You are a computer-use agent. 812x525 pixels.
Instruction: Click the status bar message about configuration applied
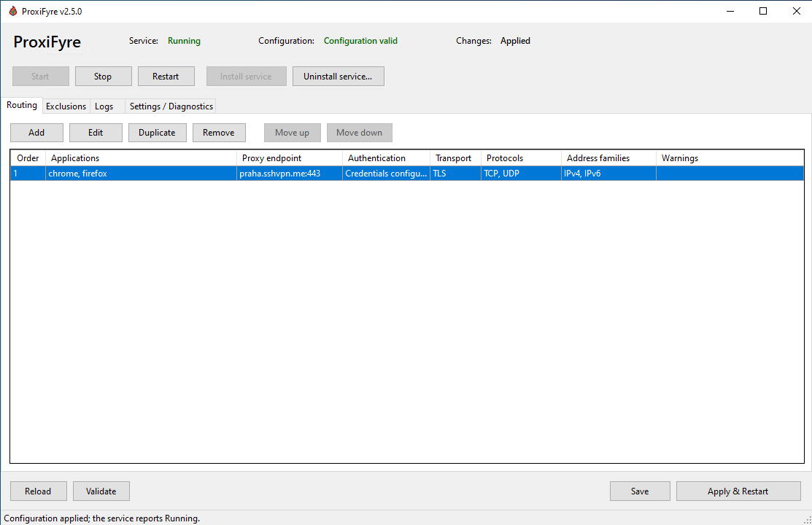[102, 518]
